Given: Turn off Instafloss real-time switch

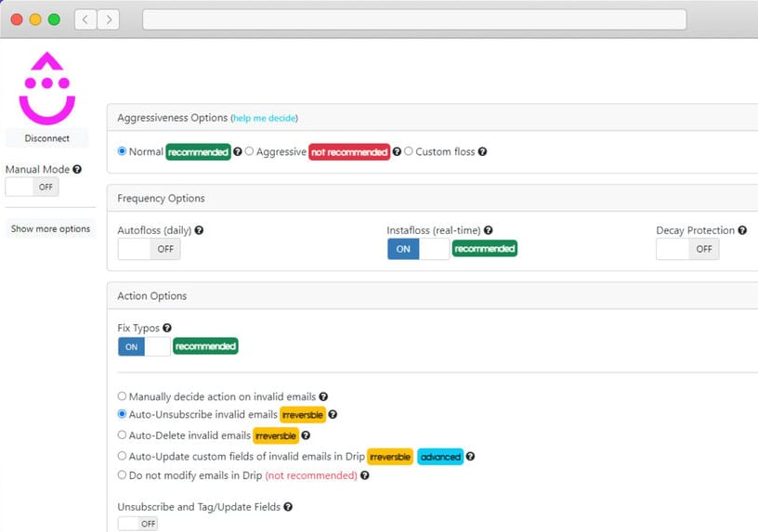Looking at the screenshot, I should point(419,250).
